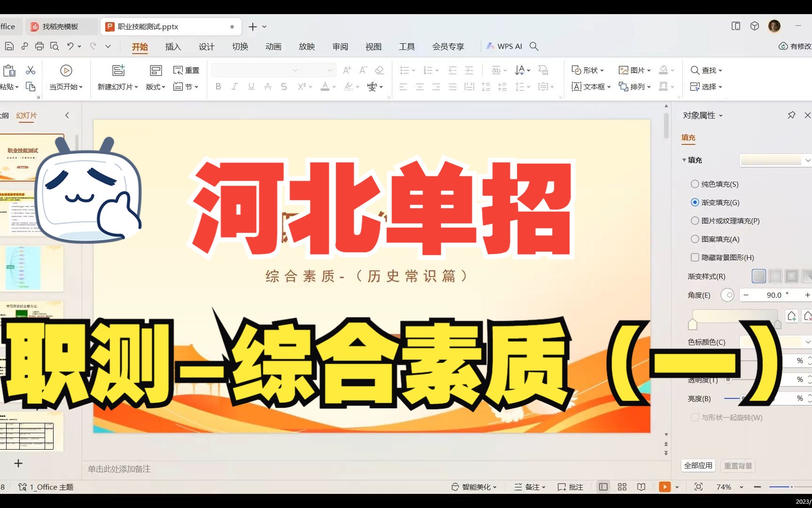Pick the first gradient style swatch

click(x=758, y=276)
